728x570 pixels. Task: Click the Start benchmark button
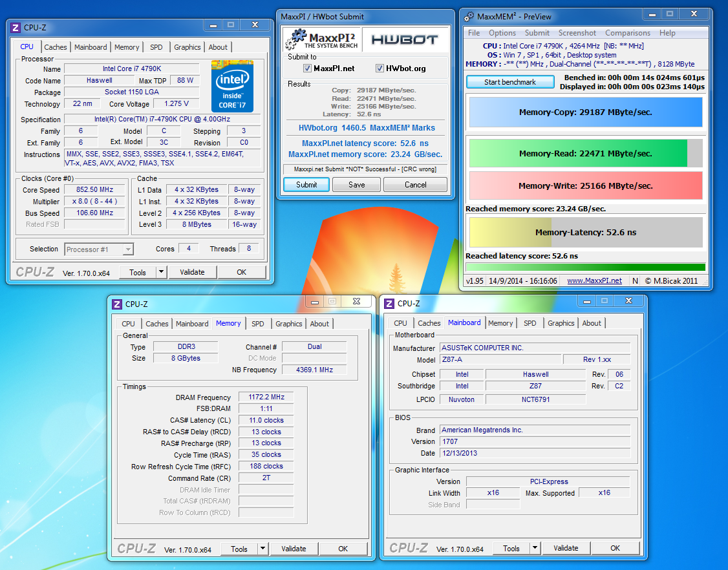click(510, 82)
